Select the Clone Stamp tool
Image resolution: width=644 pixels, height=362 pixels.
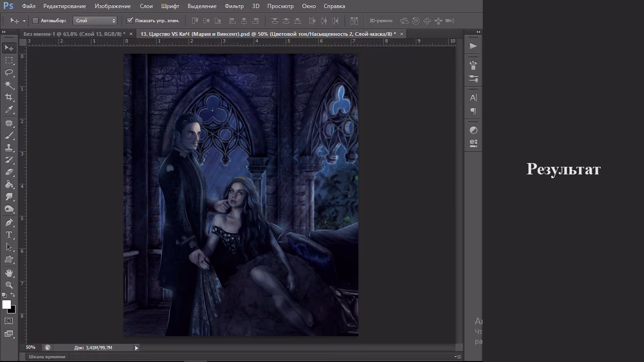[x=9, y=148]
